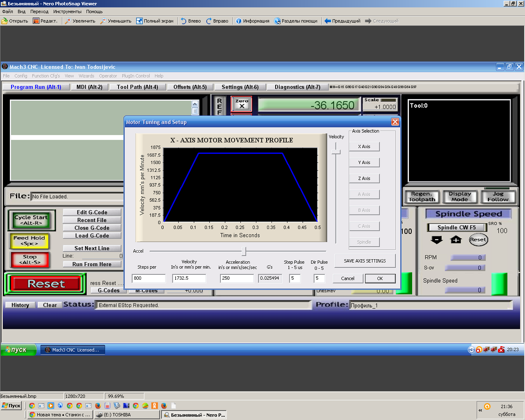
Task: Click SAVE AXIS SETTINGS
Action: pos(365,261)
